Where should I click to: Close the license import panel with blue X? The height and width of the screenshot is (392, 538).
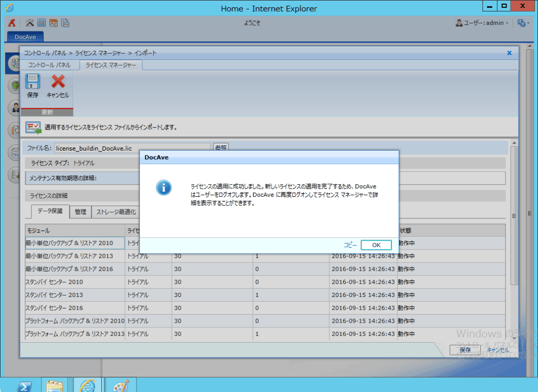pyautogui.click(x=509, y=53)
